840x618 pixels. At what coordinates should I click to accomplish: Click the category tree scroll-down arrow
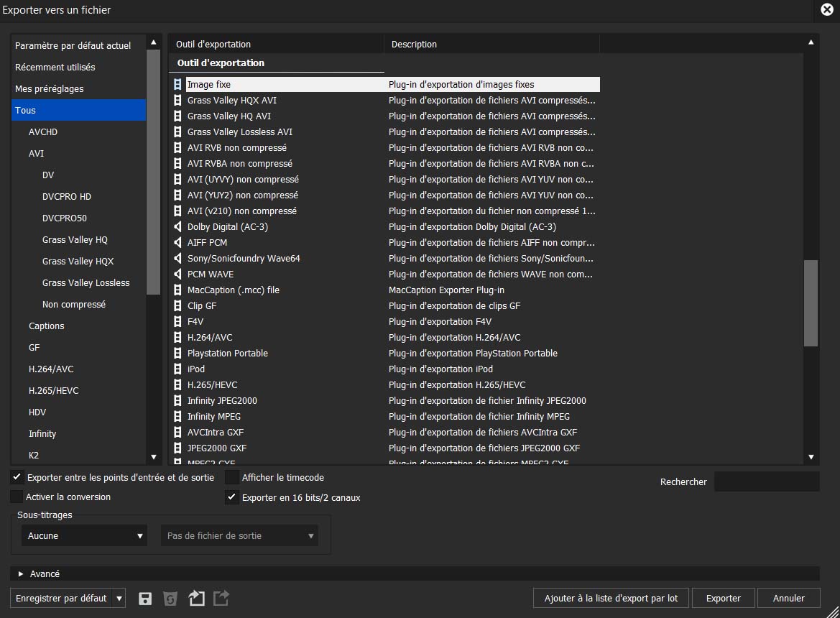point(154,457)
